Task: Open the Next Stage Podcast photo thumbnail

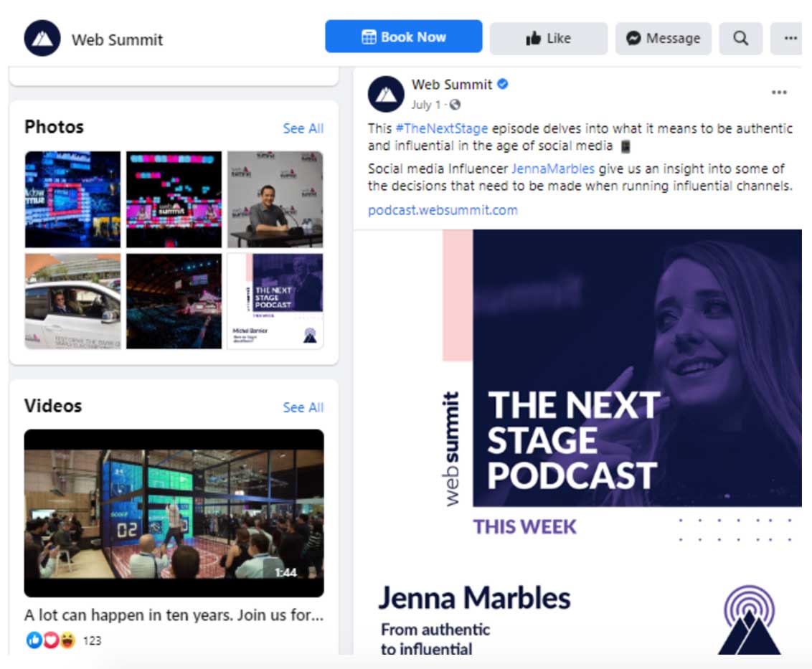Action: point(275,301)
